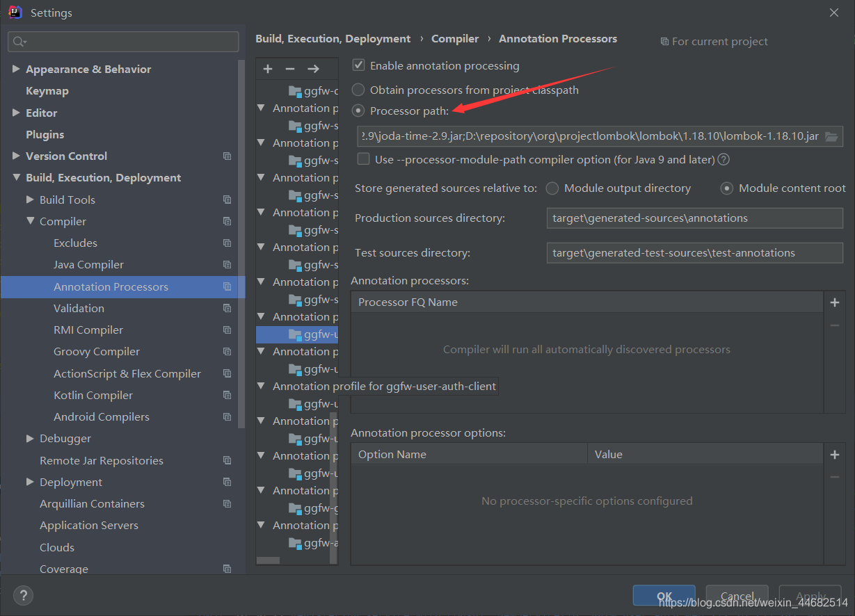
Task: Click the project-level icon beside Build Tools
Action: coord(227,200)
